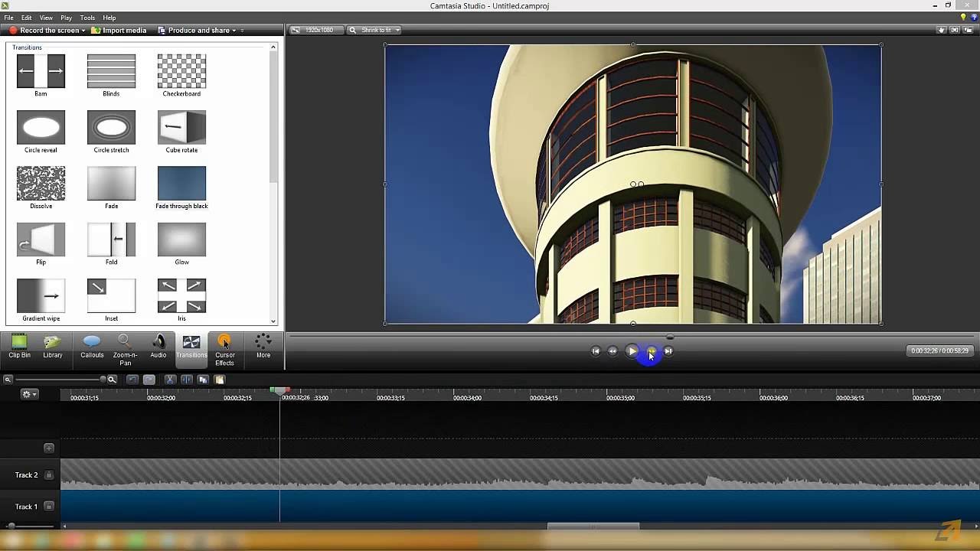Click the Paste icon on timeline toolbar
The height and width of the screenshot is (551, 980).
point(219,380)
